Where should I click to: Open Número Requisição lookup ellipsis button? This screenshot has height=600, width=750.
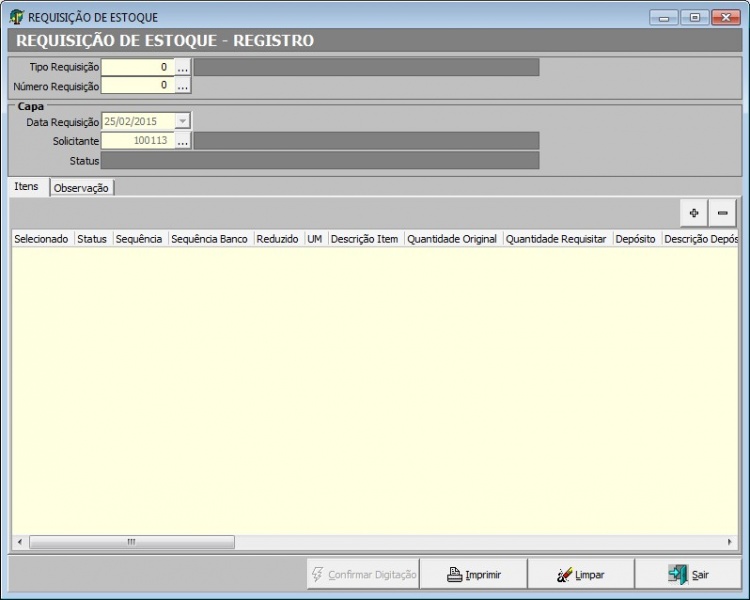click(183, 86)
